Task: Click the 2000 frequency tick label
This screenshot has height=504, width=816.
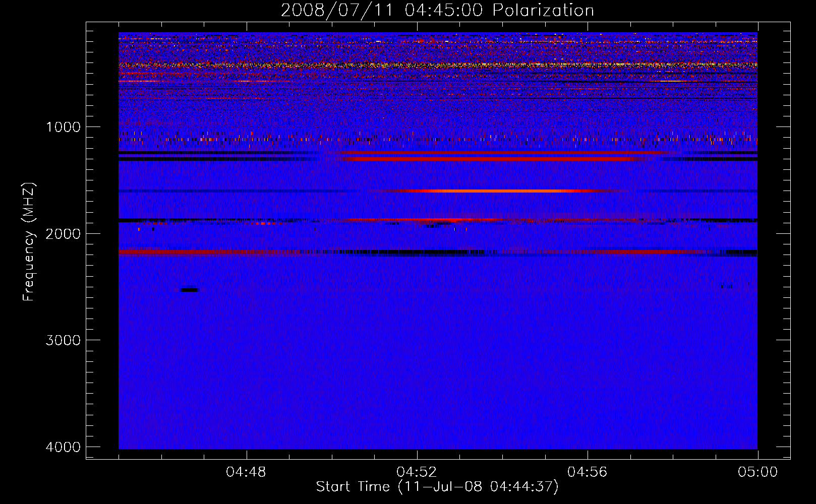Action: pyautogui.click(x=63, y=234)
